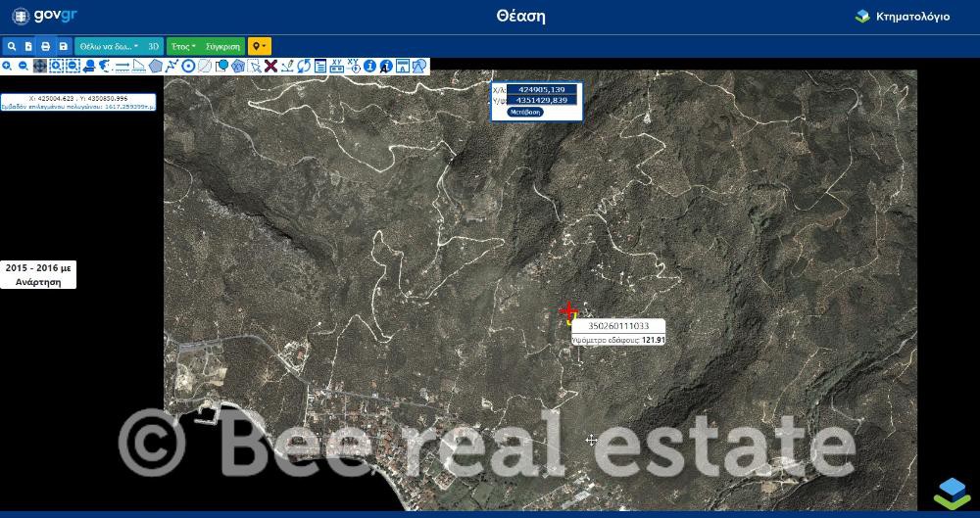Click the X Y coordinates readout box
This screenshot has width=980, height=518.
(x=78, y=103)
